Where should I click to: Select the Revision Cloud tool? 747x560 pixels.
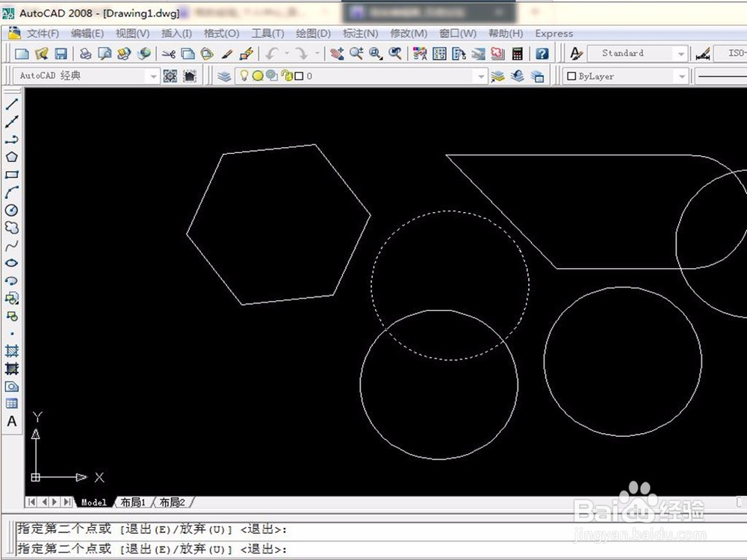click(x=11, y=228)
